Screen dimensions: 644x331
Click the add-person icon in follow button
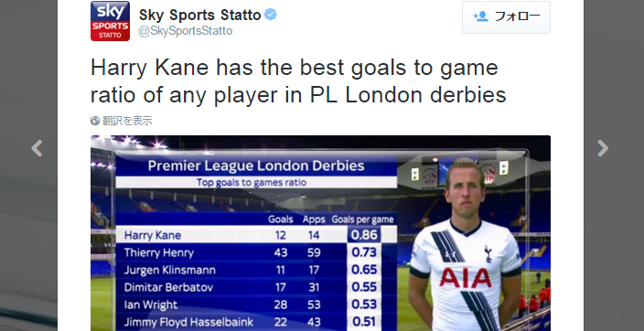point(480,16)
